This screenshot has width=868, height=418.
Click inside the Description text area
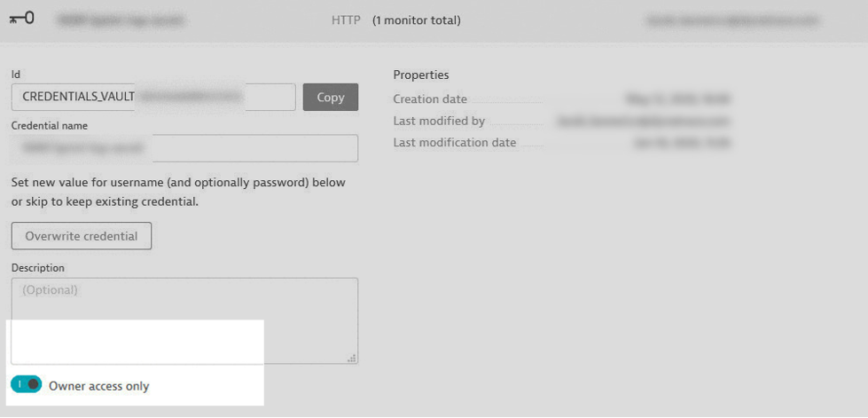(x=184, y=321)
